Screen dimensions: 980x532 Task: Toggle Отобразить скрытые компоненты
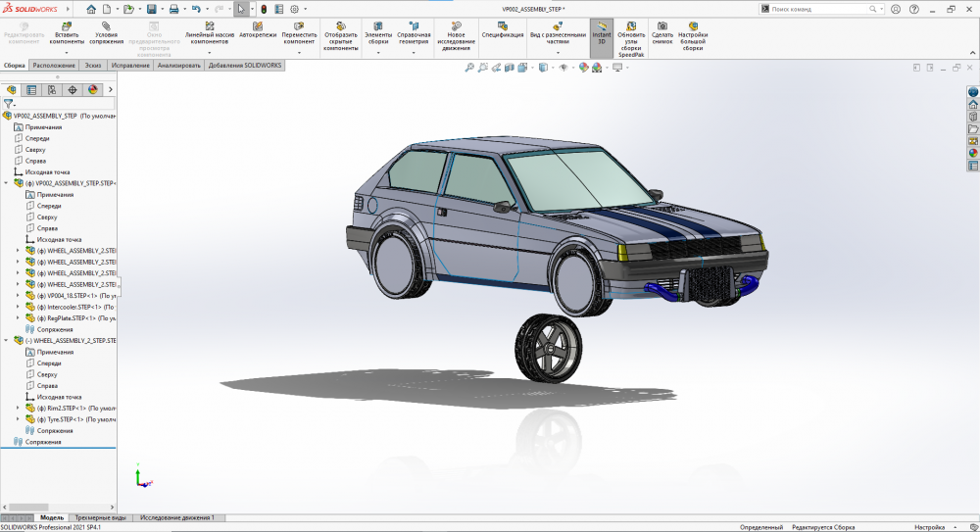point(341,26)
